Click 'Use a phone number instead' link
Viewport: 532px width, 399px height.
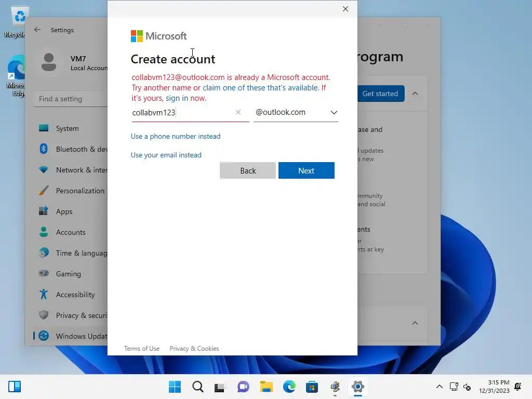click(176, 136)
